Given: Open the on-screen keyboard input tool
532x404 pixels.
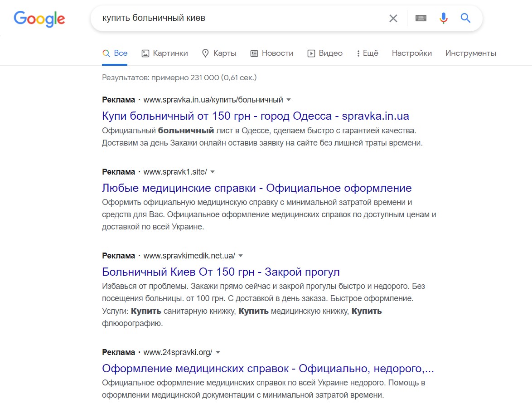Looking at the screenshot, I should (x=421, y=19).
